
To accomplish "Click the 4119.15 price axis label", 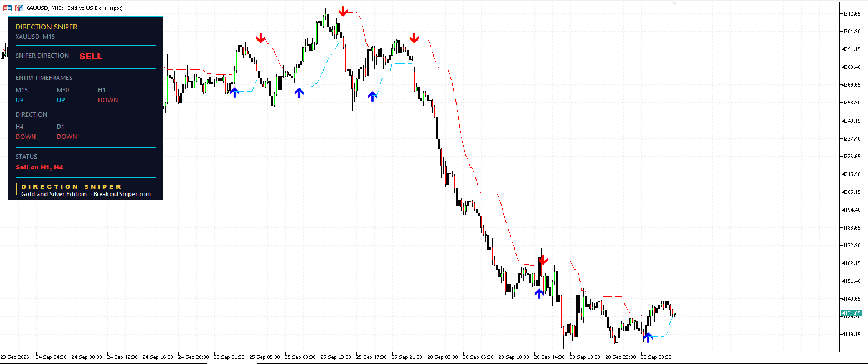I will (x=852, y=335).
